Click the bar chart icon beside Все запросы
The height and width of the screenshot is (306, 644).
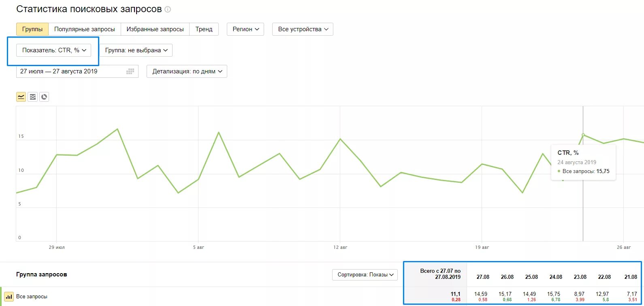[9, 297]
